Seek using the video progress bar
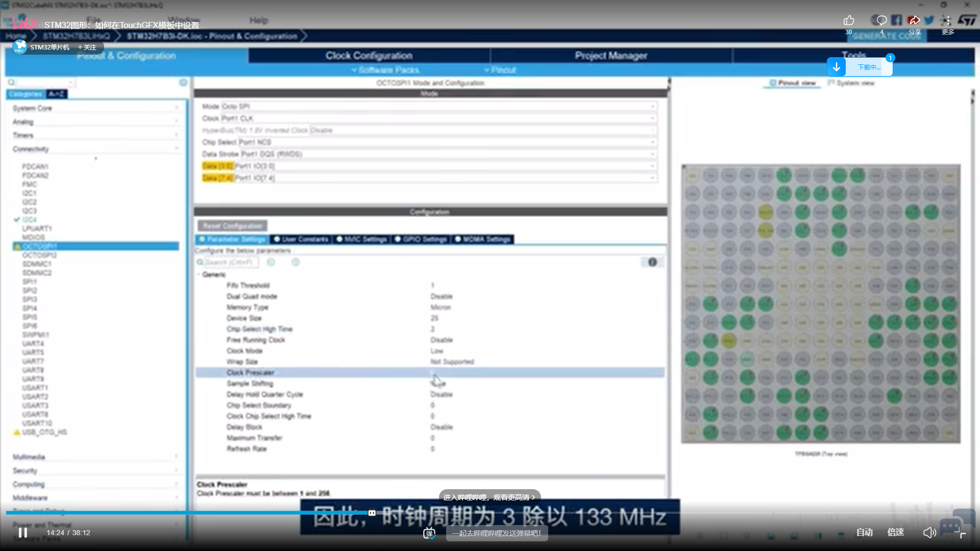The height and width of the screenshot is (551, 980). [490, 513]
